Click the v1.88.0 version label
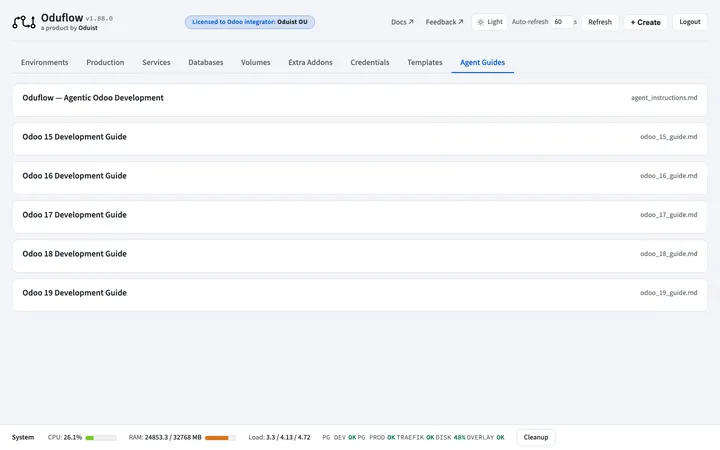 pos(99,19)
